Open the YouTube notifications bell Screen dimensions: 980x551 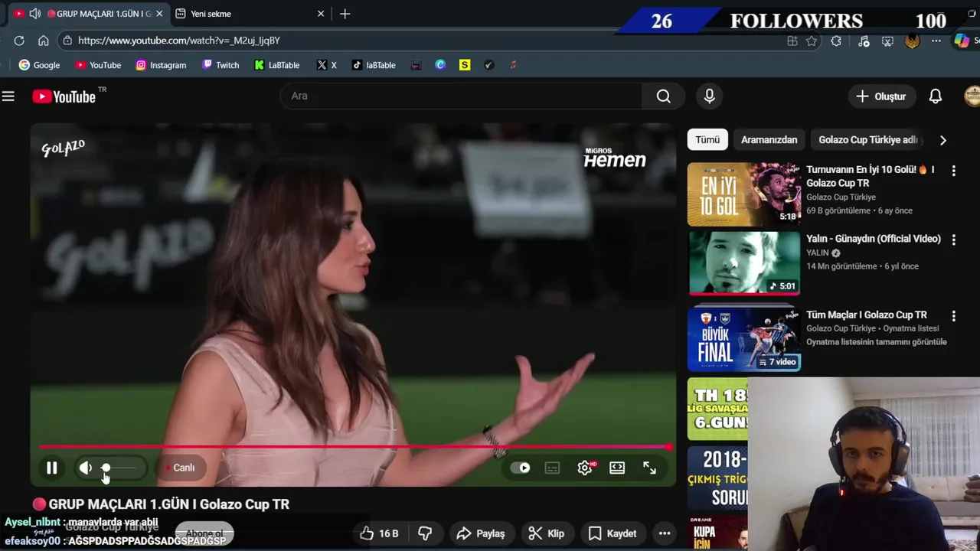point(936,96)
